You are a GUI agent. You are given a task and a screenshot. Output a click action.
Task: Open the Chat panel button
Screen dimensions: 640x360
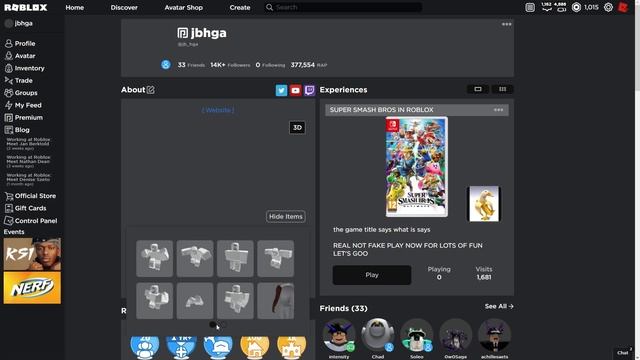click(x=623, y=353)
